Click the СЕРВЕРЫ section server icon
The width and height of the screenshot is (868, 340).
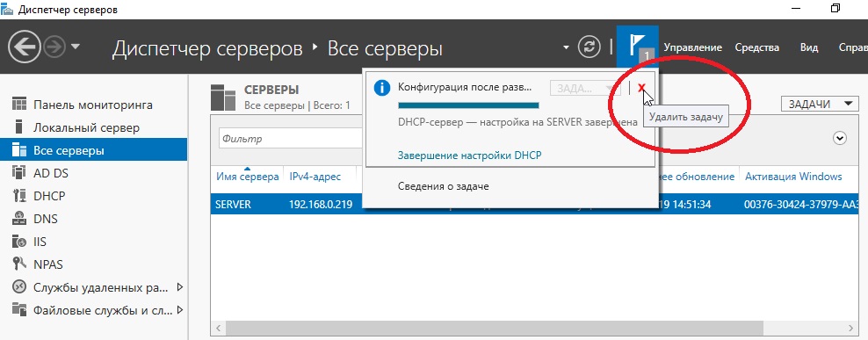[x=224, y=98]
